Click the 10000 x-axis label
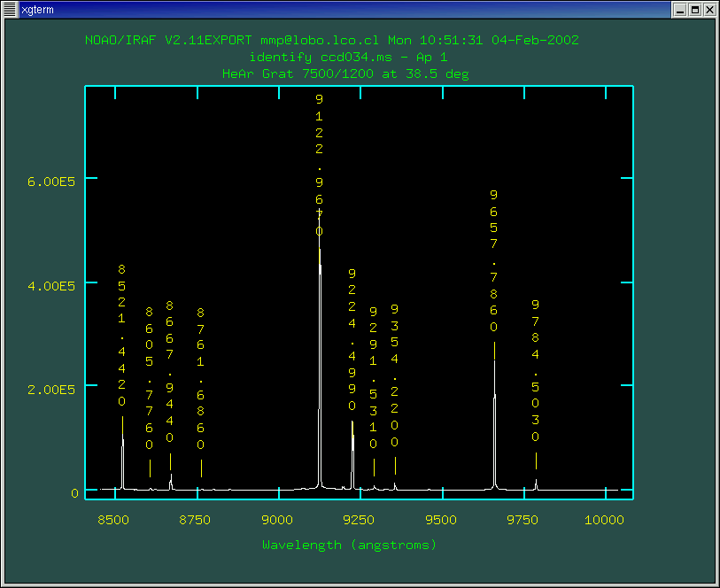This screenshot has height=588, width=720. click(x=604, y=520)
